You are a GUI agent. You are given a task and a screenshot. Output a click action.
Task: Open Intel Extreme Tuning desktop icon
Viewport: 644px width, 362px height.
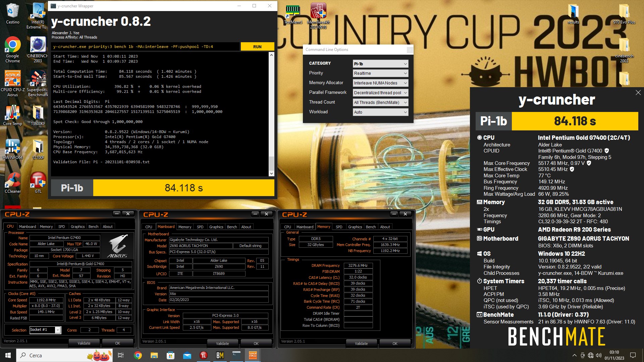coord(38,16)
